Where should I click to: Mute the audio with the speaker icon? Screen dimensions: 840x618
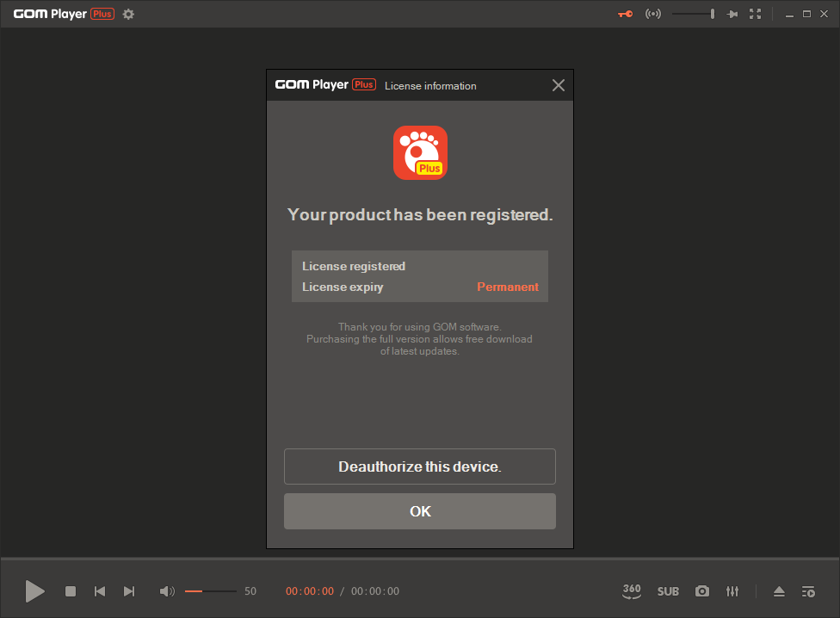pos(167,591)
